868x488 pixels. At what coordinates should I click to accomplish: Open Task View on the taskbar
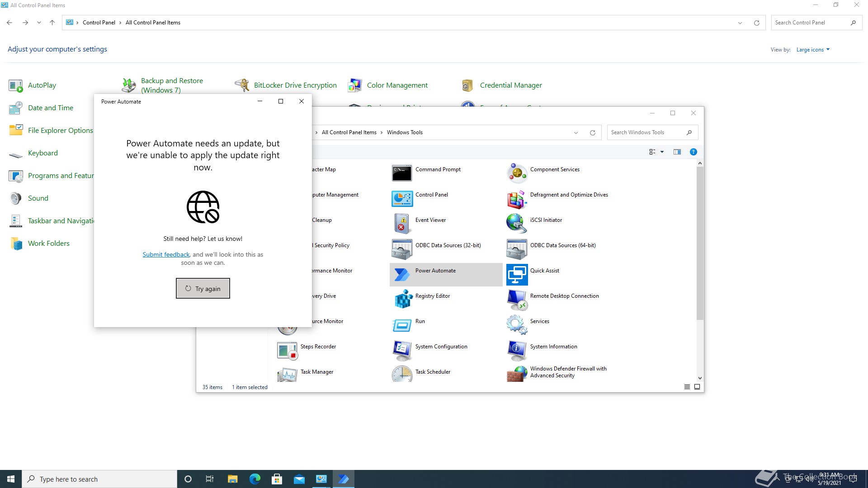[210, 479]
